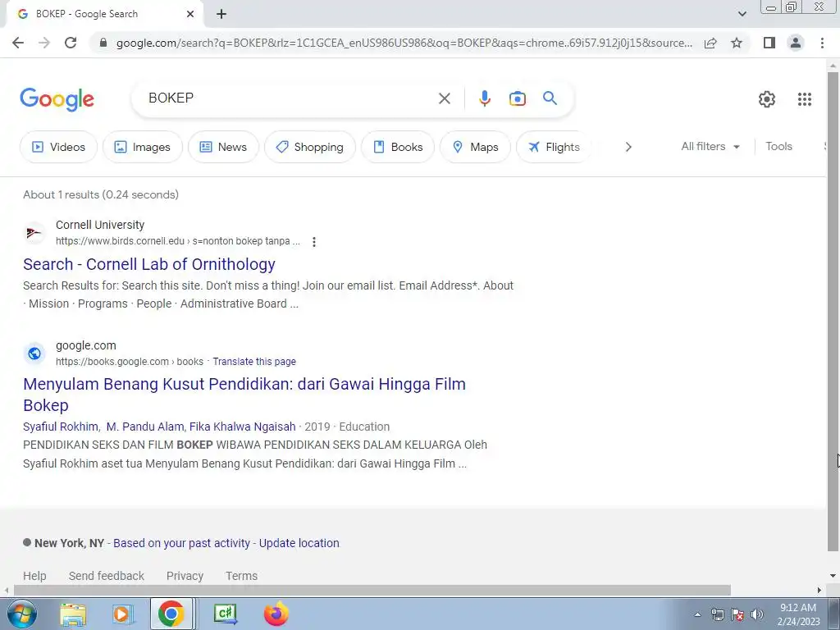Open author Fika Khalwa Ngaisah link
This screenshot has height=630, width=840.
[x=242, y=427]
